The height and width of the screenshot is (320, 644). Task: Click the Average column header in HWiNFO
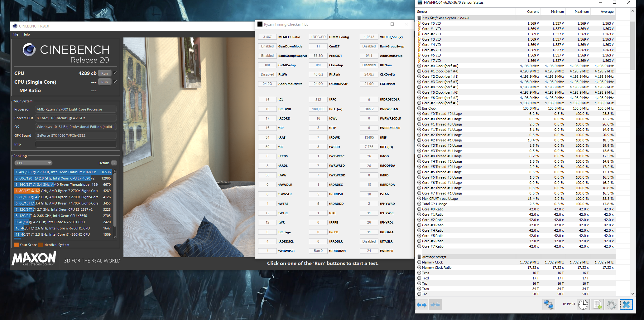coord(603,12)
